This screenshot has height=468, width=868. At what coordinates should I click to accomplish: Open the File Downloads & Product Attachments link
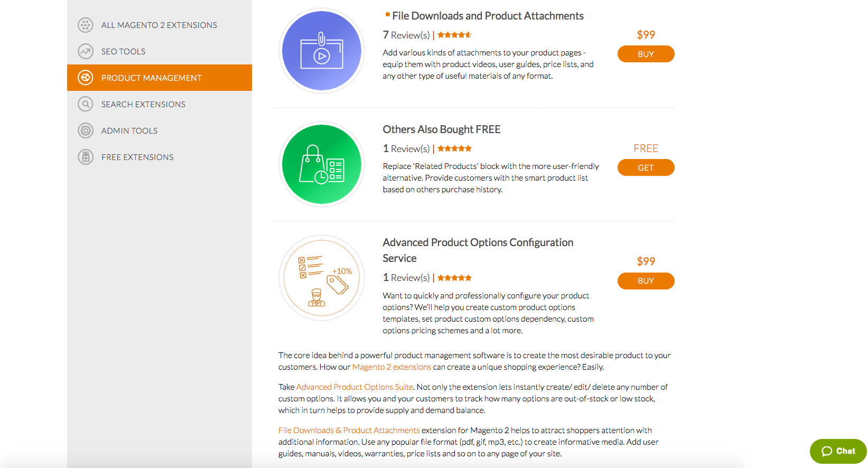coord(349,430)
